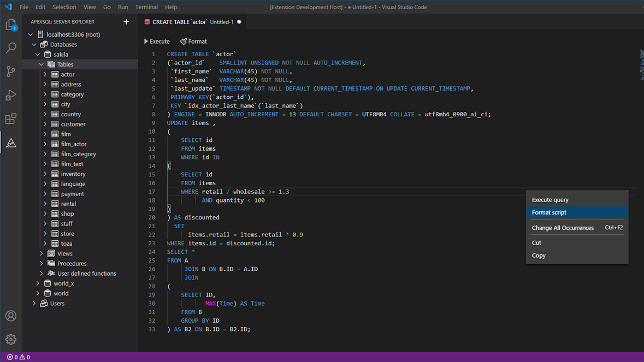Select Format script from context menu
The height and width of the screenshot is (362, 644).
click(x=548, y=212)
